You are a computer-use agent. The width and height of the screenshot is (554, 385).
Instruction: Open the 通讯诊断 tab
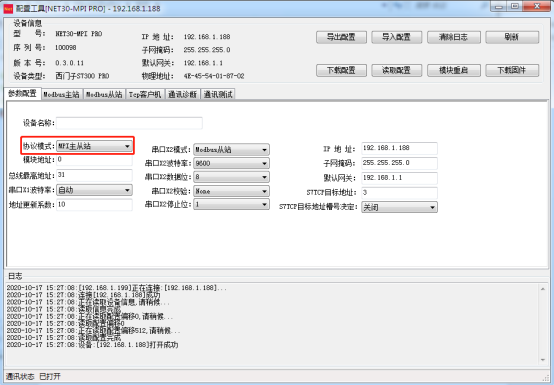pyautogui.click(x=182, y=94)
